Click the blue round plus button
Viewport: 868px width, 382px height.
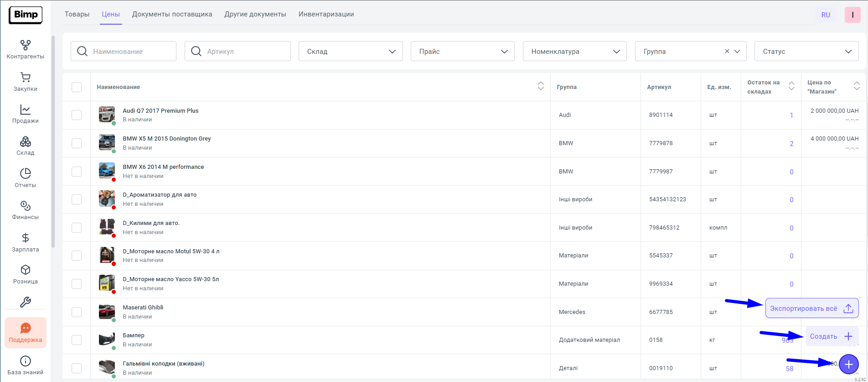click(848, 364)
